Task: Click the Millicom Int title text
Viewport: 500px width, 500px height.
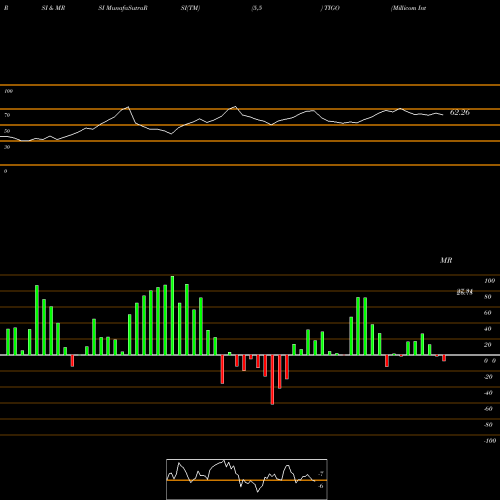Action: (x=409, y=8)
